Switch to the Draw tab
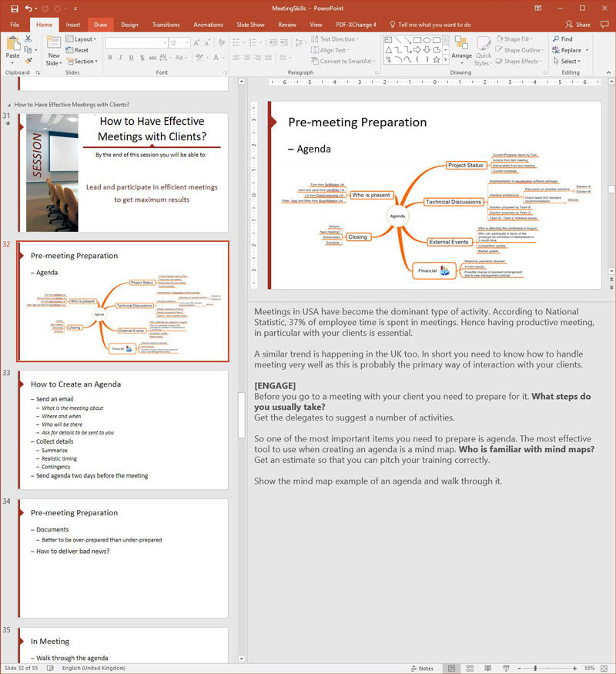The height and width of the screenshot is (674, 616). 101,25
